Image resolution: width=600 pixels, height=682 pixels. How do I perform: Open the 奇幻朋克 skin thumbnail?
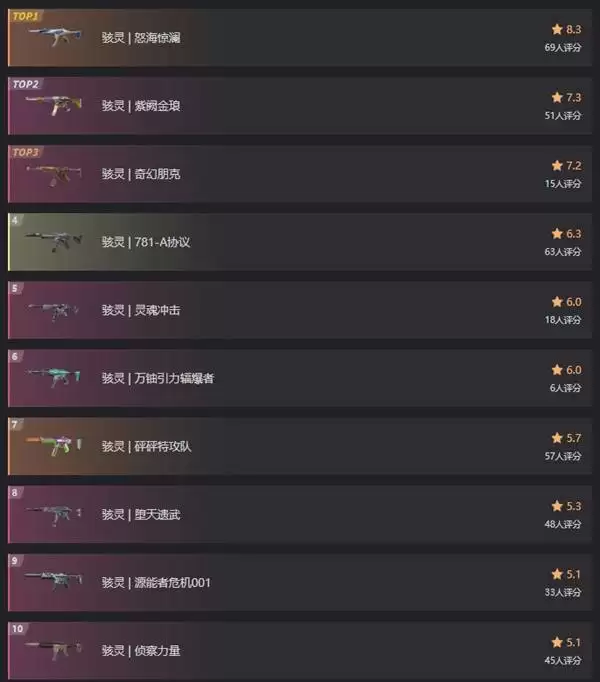pyautogui.click(x=54, y=175)
